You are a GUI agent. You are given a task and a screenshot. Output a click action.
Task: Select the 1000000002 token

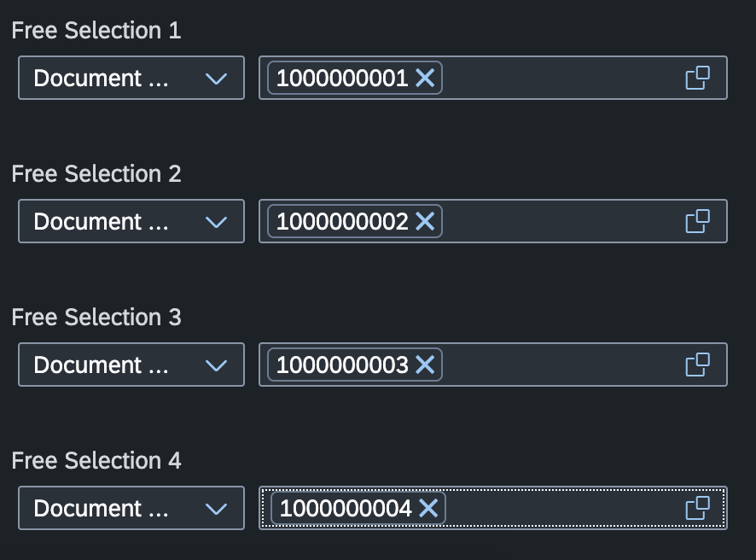pyautogui.click(x=342, y=221)
